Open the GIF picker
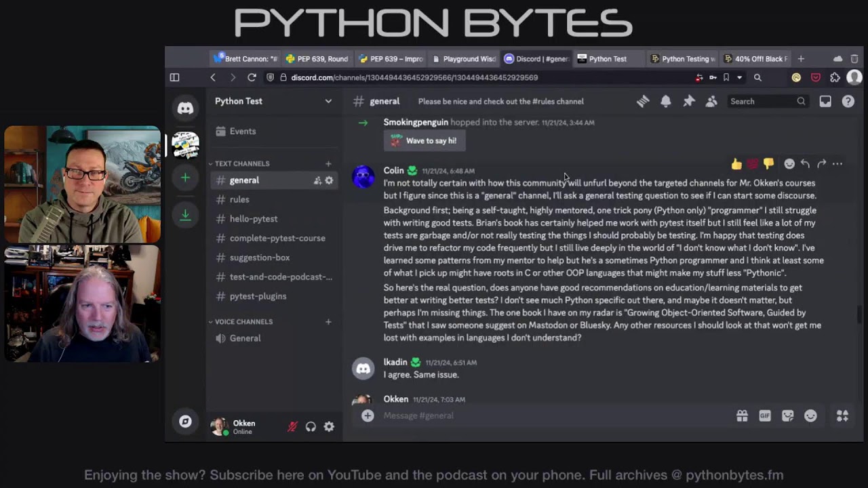The height and width of the screenshot is (488, 868). tap(765, 416)
